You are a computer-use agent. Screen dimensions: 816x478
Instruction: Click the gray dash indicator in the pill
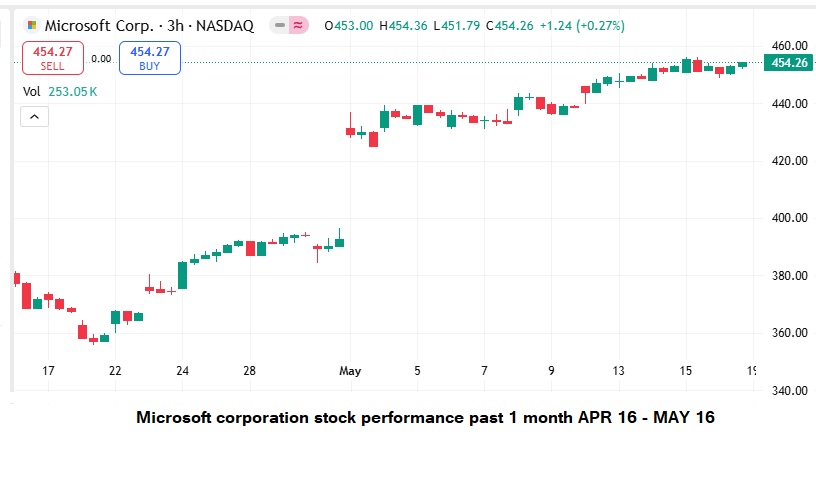280,25
